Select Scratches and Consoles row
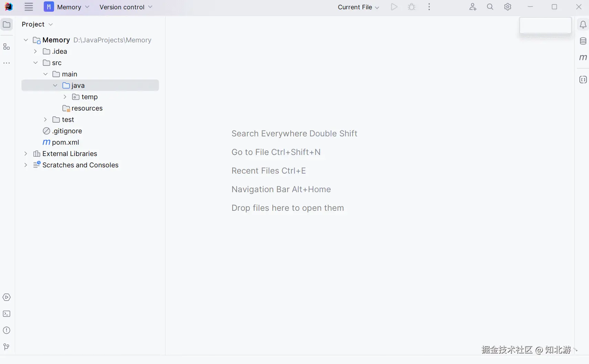The width and height of the screenshot is (589, 364). click(x=90, y=165)
